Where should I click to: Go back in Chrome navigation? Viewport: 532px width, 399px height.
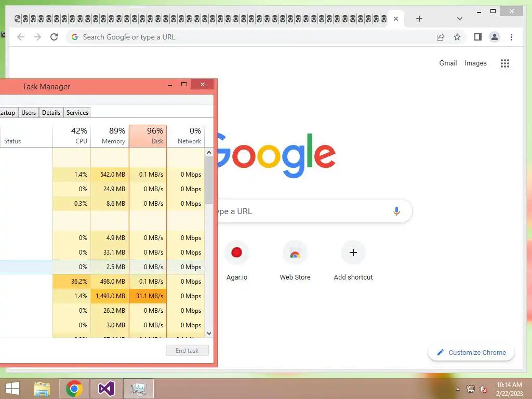click(x=21, y=37)
